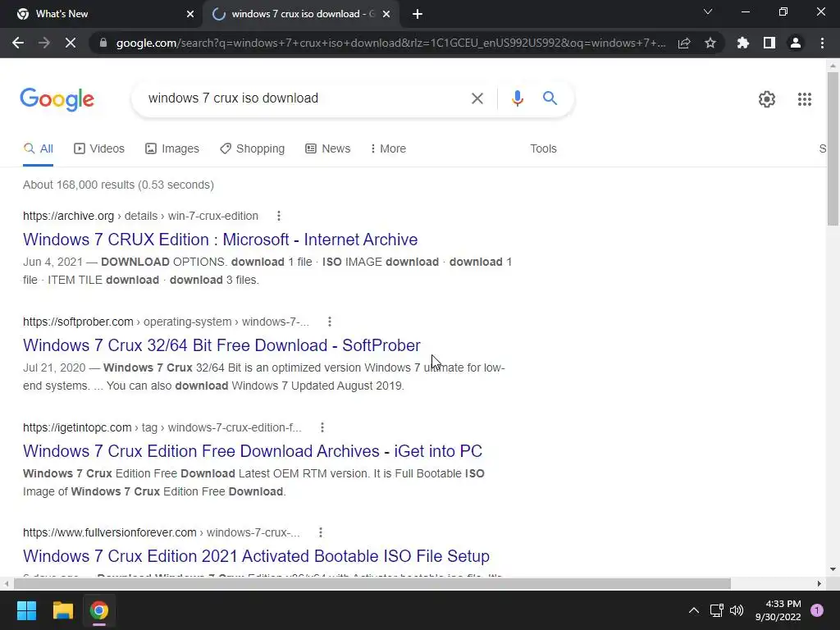Screen dimensions: 840x630
Task: Select the All results tab
Action: point(38,148)
